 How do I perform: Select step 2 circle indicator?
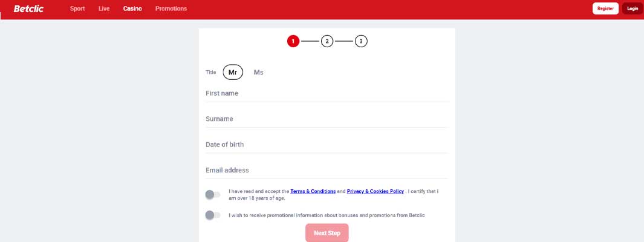(x=327, y=41)
